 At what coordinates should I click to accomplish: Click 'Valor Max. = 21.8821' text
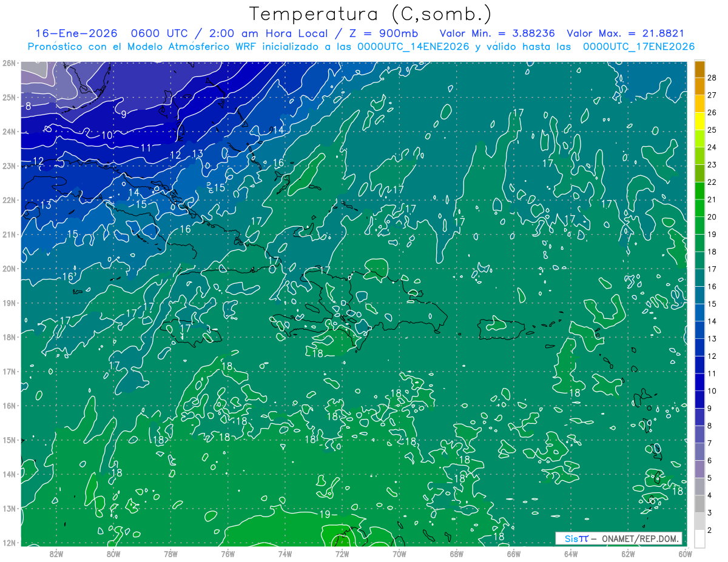pos(625,34)
